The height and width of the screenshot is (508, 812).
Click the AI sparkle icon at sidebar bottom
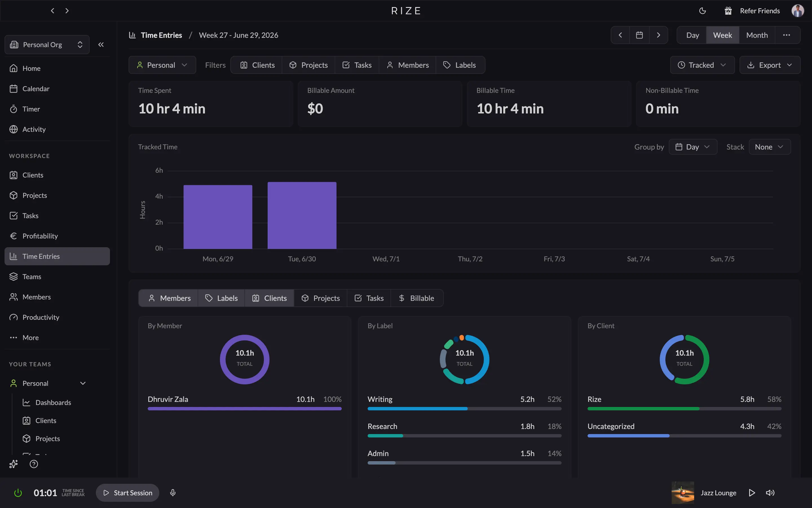point(14,464)
